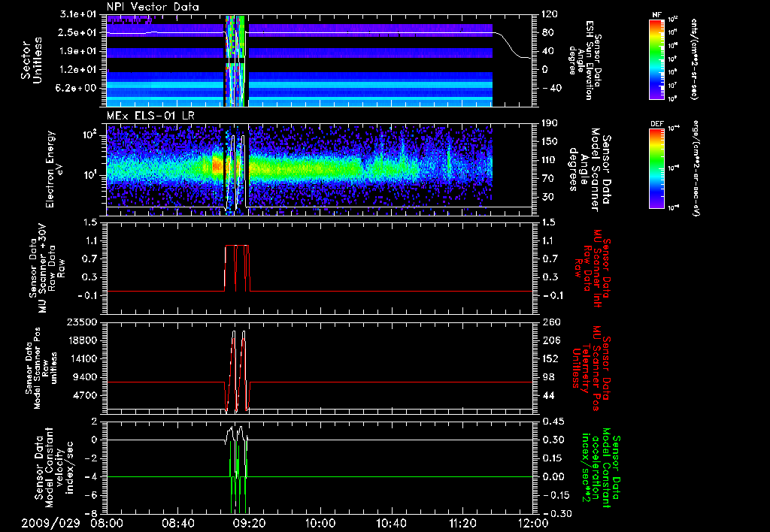Click the 110 tick of Model Scanner Angle axis
This screenshot has width=770, height=532.
[549, 160]
